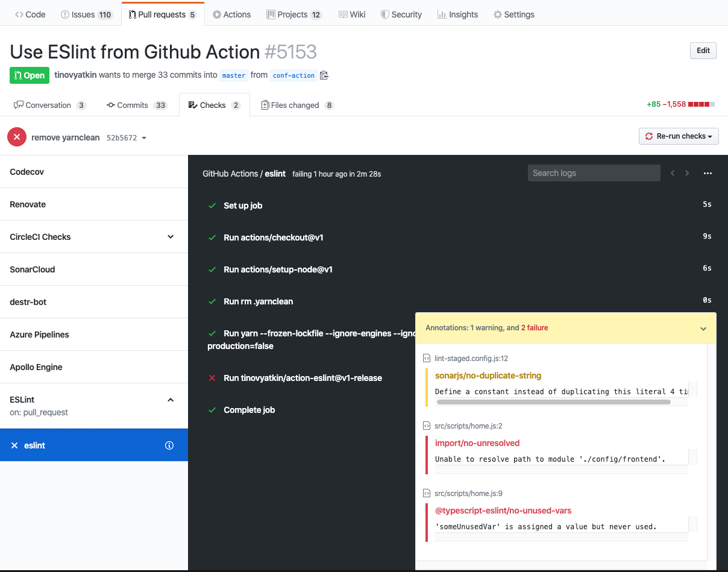Select the destr-bot check
The height and width of the screenshot is (572, 728).
tap(94, 302)
